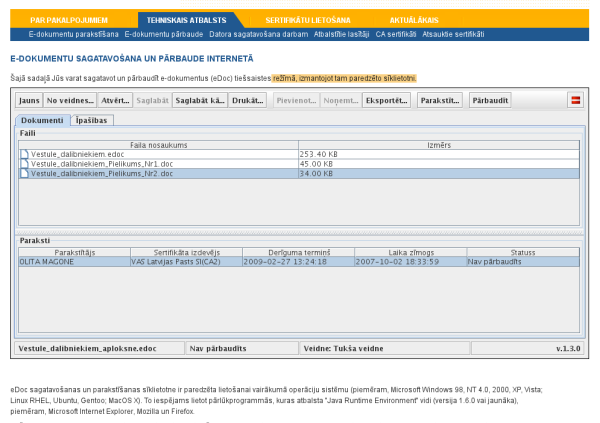Choose Saglabāt kā... in the toolbar
This screenshot has height=423, width=600.
click(x=200, y=100)
